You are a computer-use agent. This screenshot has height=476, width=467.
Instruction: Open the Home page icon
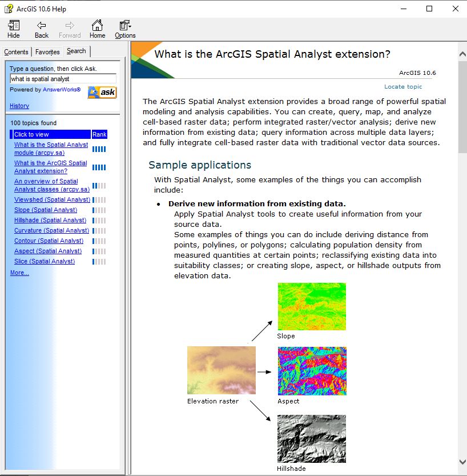click(x=97, y=26)
